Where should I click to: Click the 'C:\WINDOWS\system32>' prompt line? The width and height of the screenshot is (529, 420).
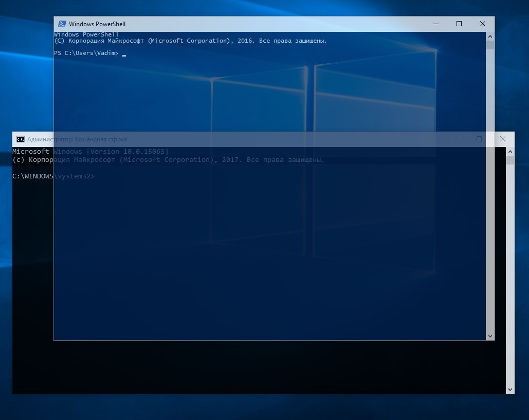[53, 176]
